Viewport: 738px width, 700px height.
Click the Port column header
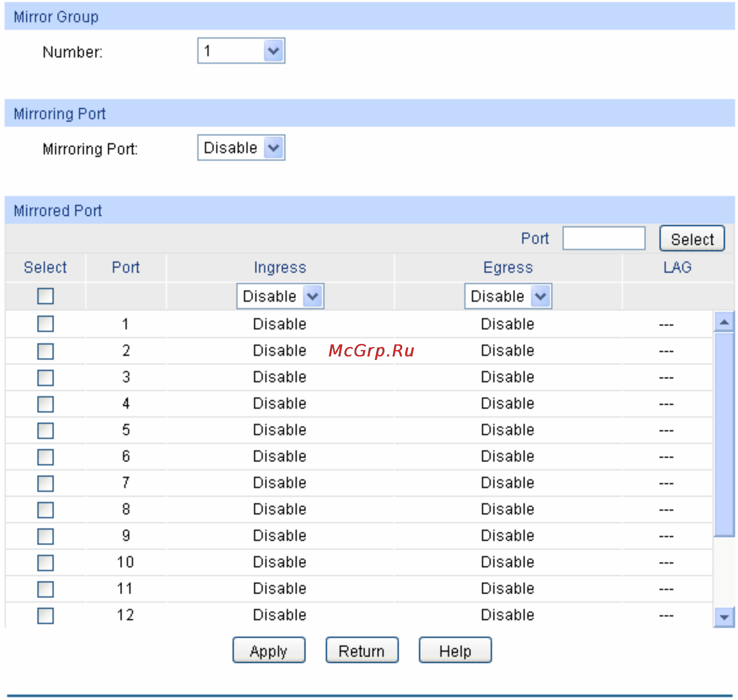(126, 267)
